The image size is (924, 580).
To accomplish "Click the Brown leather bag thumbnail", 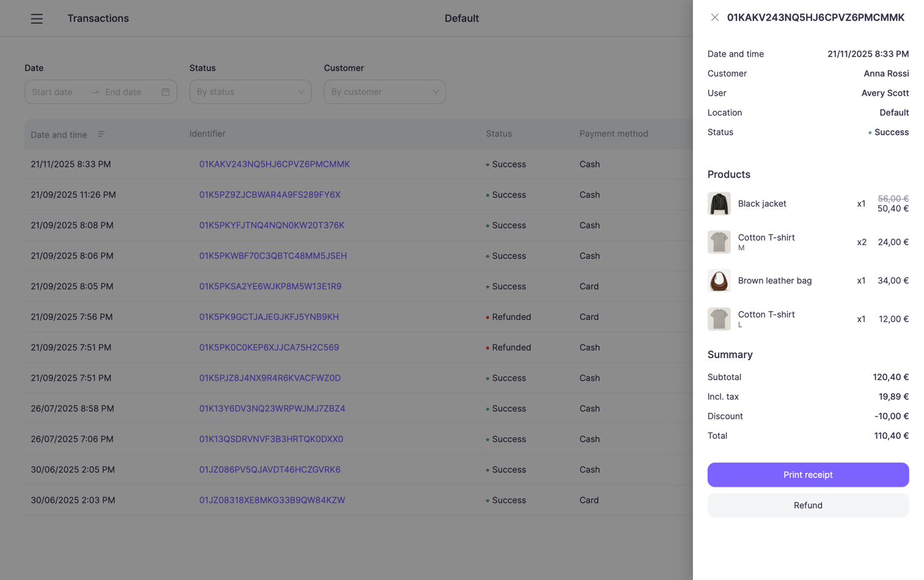I will 719,281.
